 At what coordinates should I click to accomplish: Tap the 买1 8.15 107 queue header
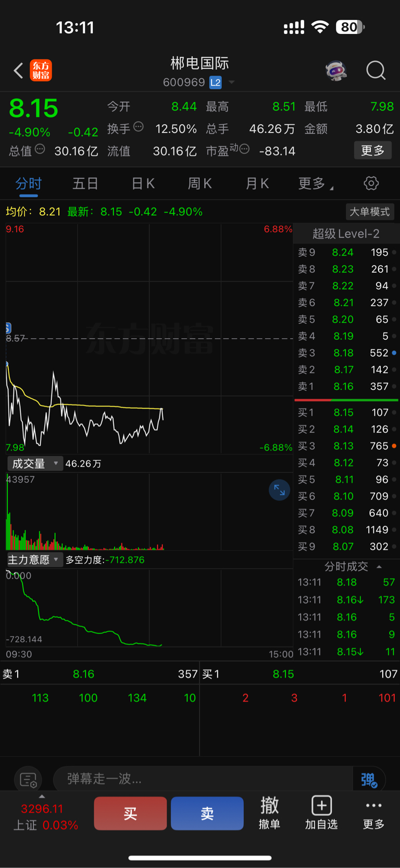point(300,674)
